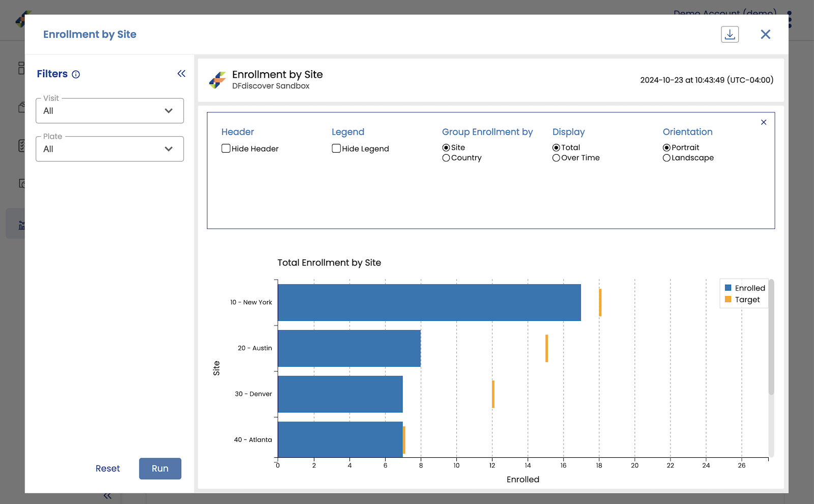Image resolution: width=814 pixels, height=504 pixels.
Task: Collapse the background sidebar using bottom chevrons
Action: coord(107,496)
